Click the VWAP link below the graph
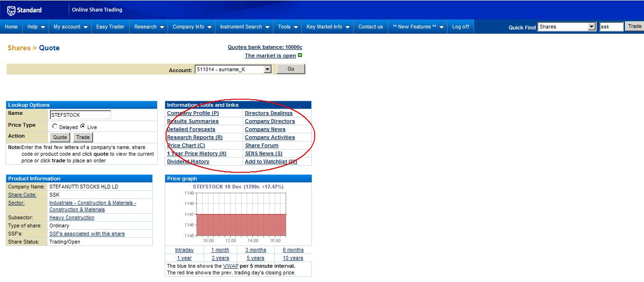 (x=231, y=266)
